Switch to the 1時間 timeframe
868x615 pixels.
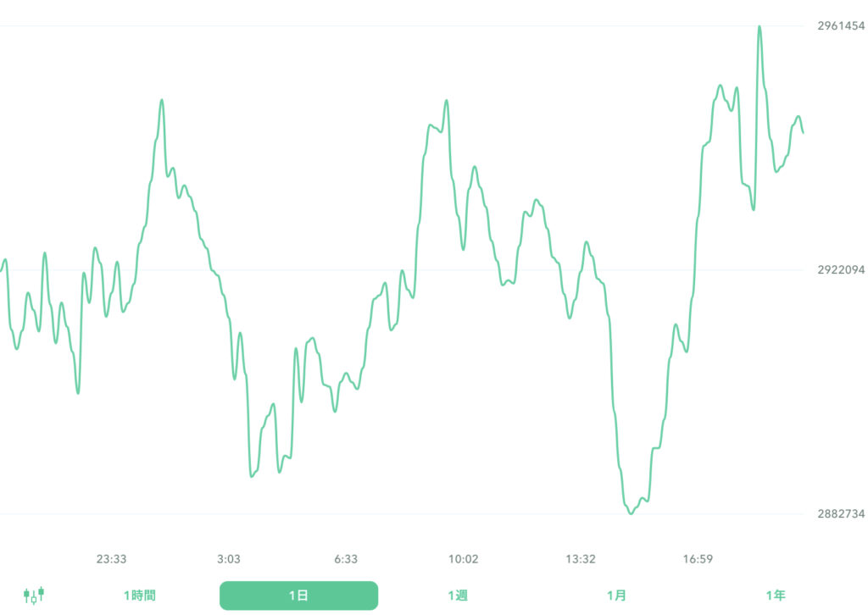click(138, 596)
